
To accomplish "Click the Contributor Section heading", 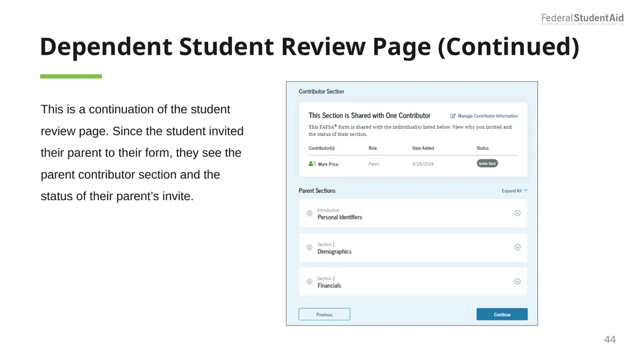I will (321, 91).
